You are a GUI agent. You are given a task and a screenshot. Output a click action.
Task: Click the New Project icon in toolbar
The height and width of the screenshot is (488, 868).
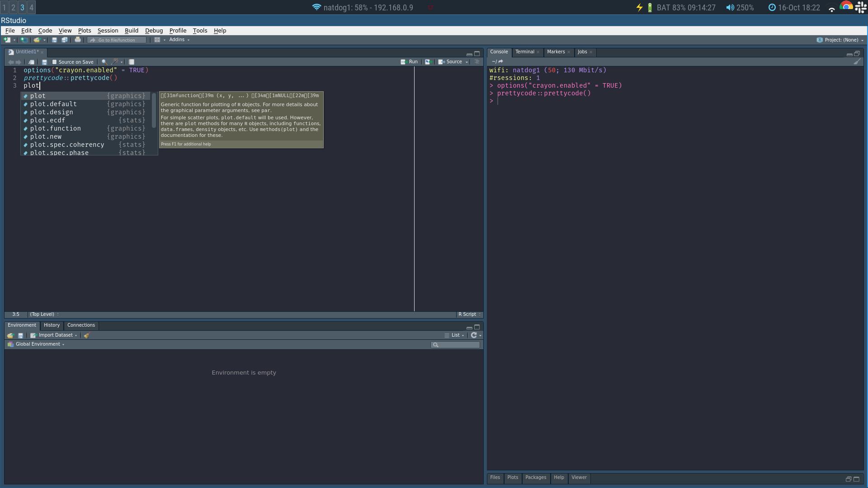(24, 40)
